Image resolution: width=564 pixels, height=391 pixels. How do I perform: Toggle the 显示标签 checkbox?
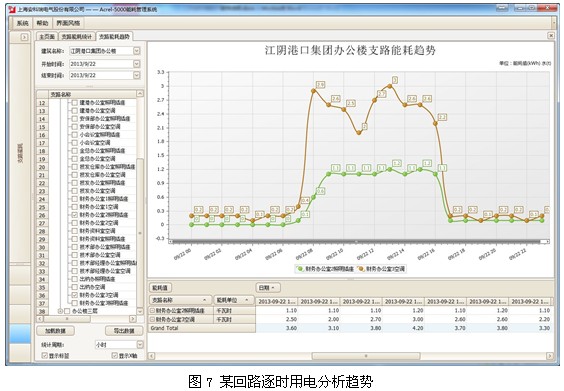[45, 355]
